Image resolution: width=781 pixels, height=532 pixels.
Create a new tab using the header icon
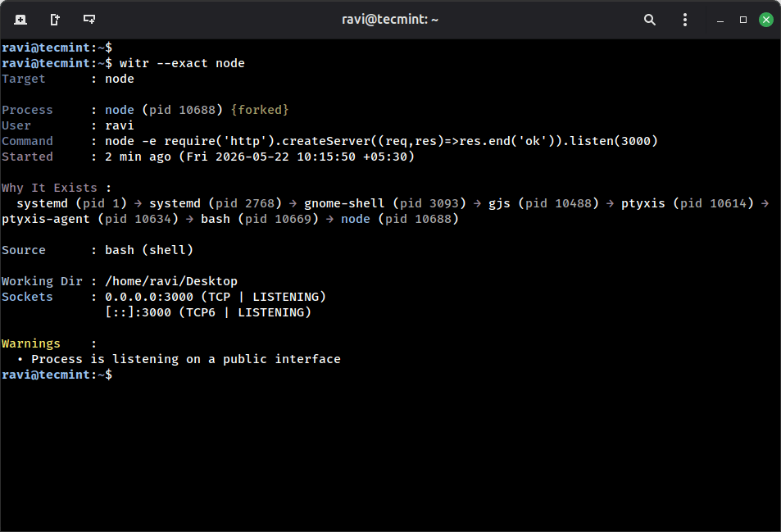pyautogui.click(x=55, y=20)
